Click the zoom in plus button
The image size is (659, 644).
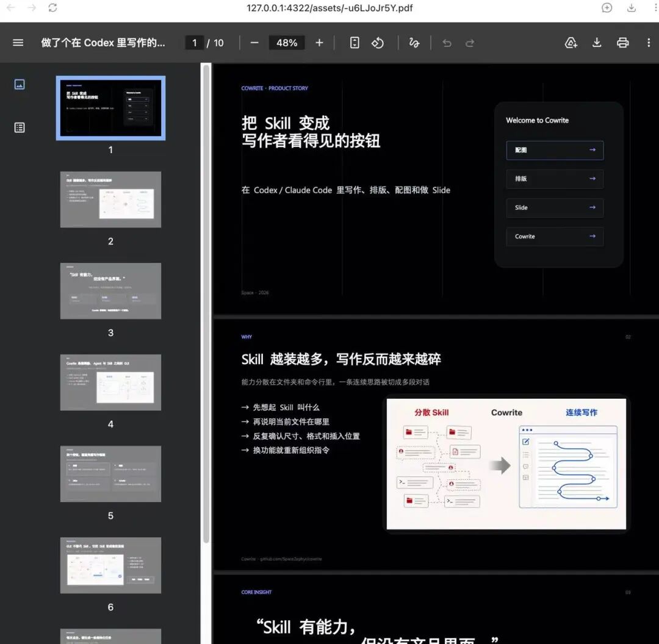[319, 43]
